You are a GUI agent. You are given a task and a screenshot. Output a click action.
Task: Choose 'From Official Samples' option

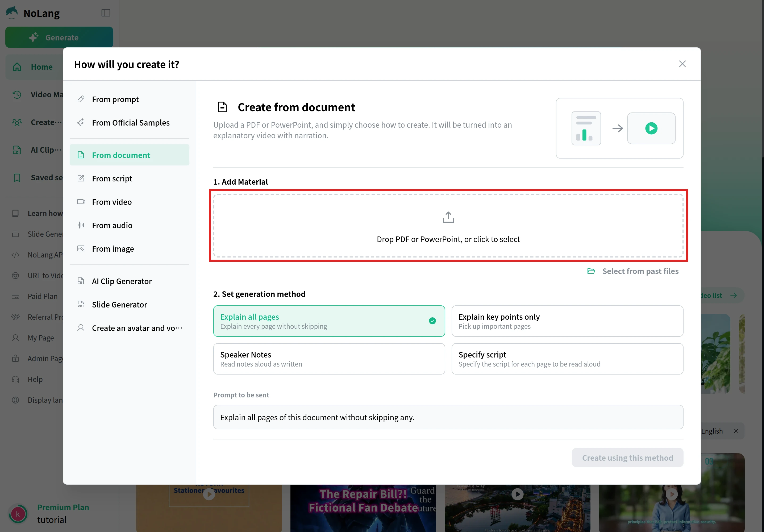pyautogui.click(x=129, y=123)
